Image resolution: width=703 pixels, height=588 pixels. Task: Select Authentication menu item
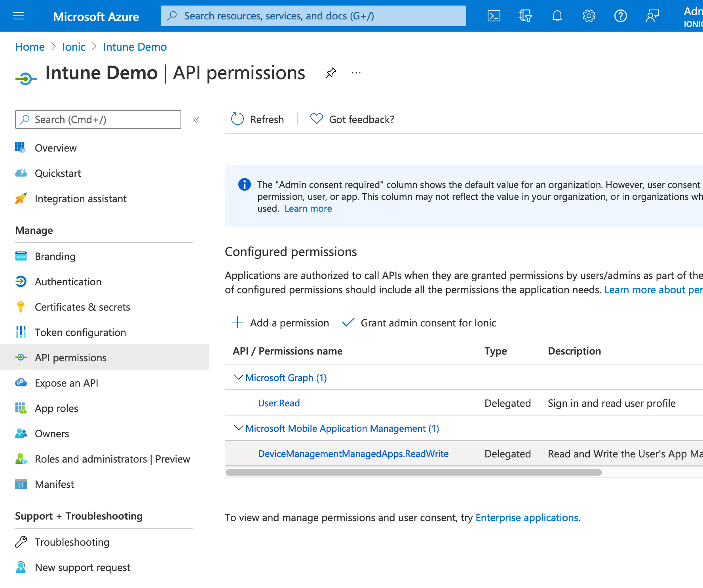click(x=68, y=282)
